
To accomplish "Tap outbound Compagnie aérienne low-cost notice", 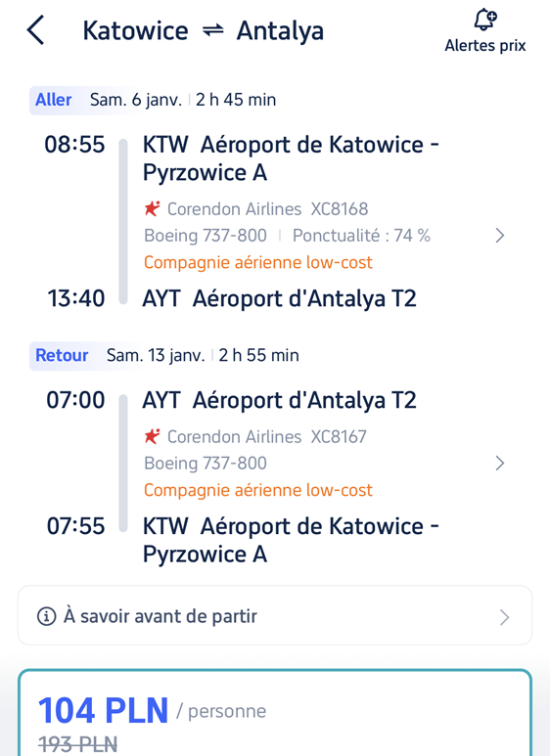I will click(x=258, y=262).
